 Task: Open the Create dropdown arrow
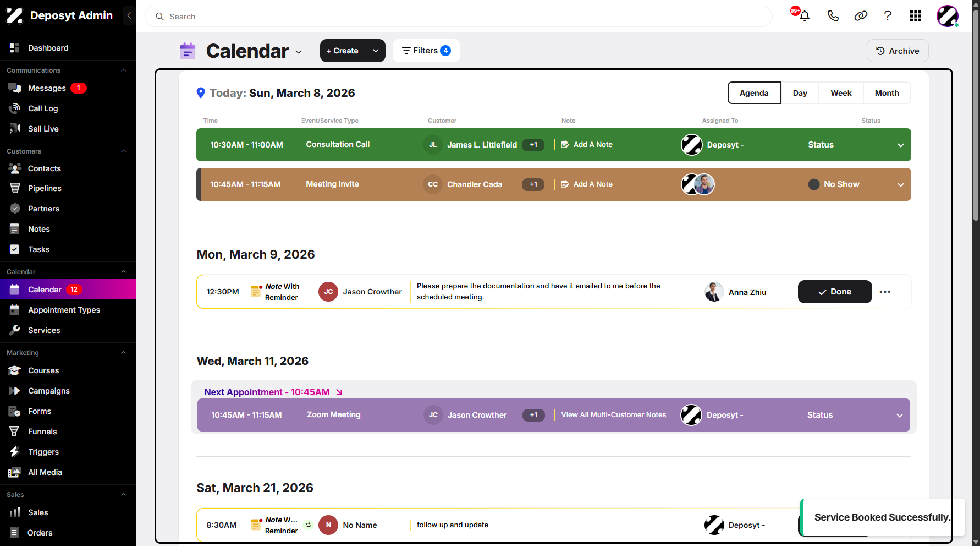376,51
